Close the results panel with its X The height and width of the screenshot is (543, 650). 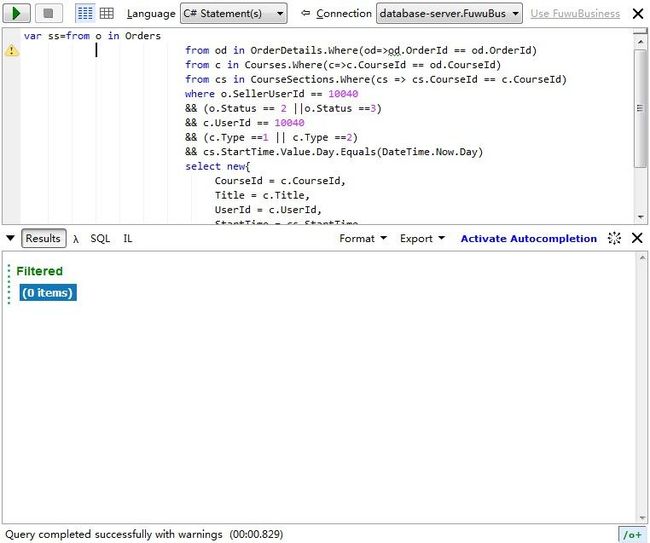637,238
